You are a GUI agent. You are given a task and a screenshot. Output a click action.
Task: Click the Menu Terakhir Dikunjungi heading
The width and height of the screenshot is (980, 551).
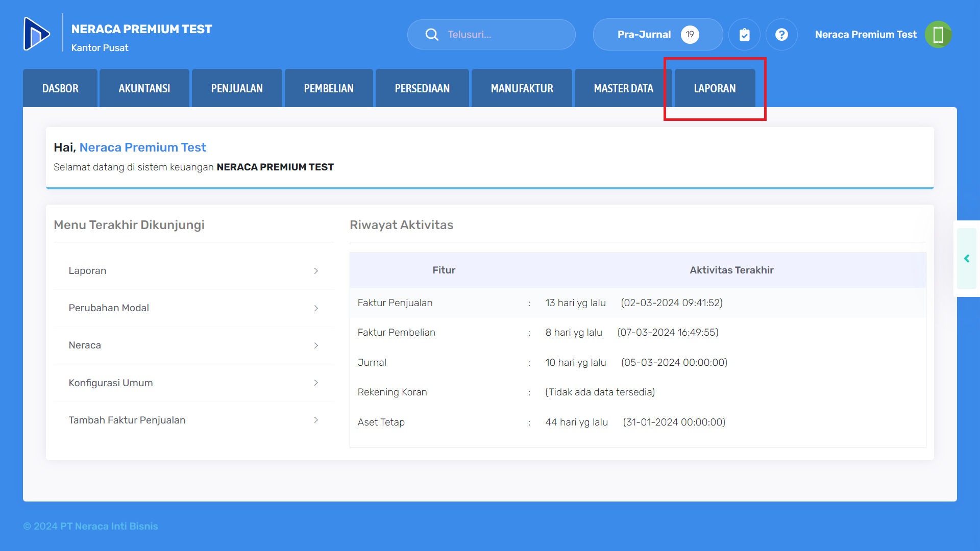point(129,225)
